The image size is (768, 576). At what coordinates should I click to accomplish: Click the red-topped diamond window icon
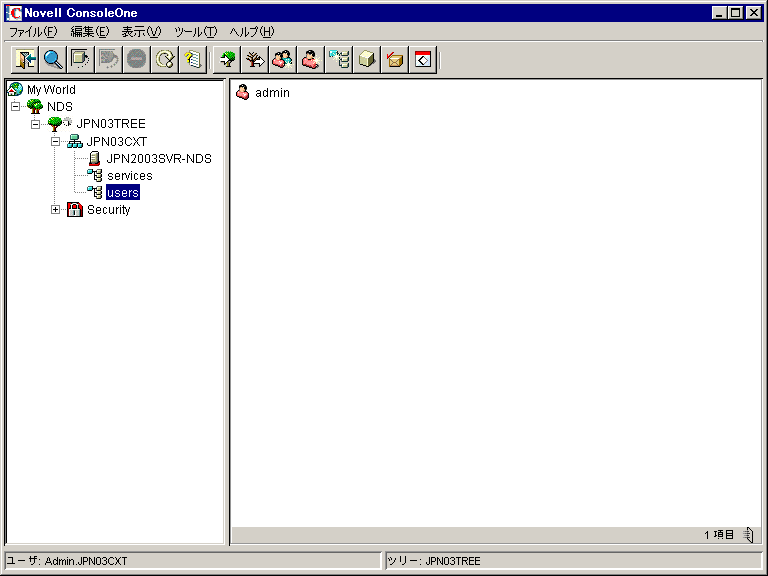pyautogui.click(x=423, y=60)
